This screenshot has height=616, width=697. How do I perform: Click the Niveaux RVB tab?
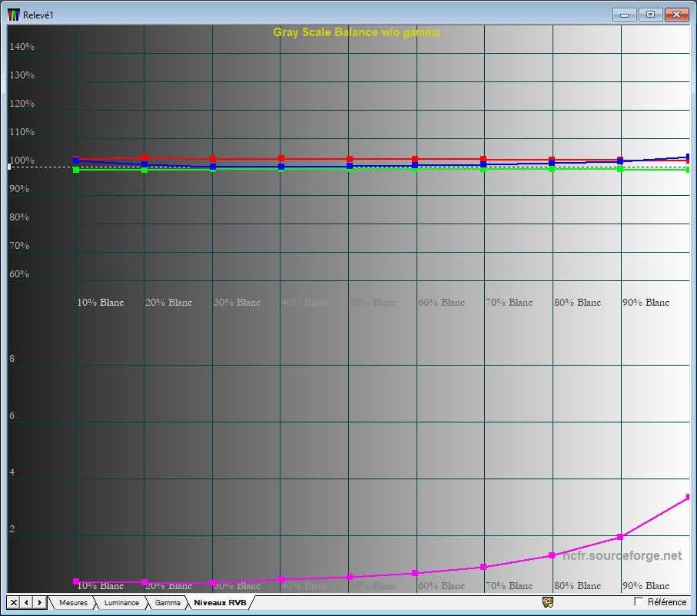(x=220, y=603)
